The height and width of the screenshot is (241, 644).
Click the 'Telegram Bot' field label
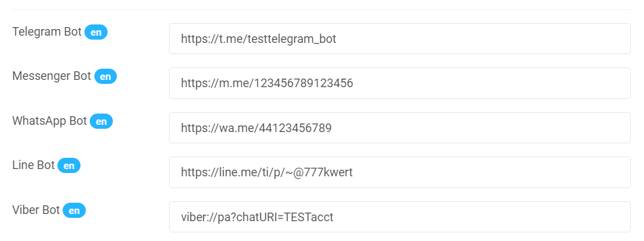(x=47, y=32)
